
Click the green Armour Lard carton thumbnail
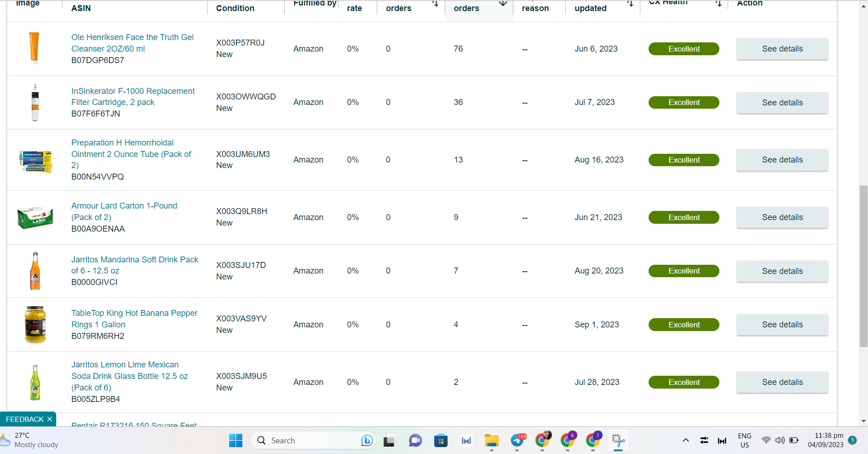pos(35,217)
